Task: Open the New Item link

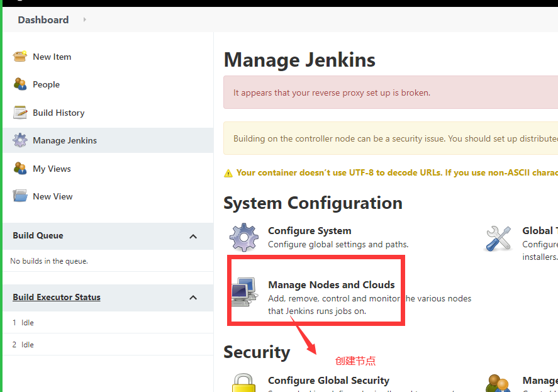Action: pyautogui.click(x=52, y=57)
